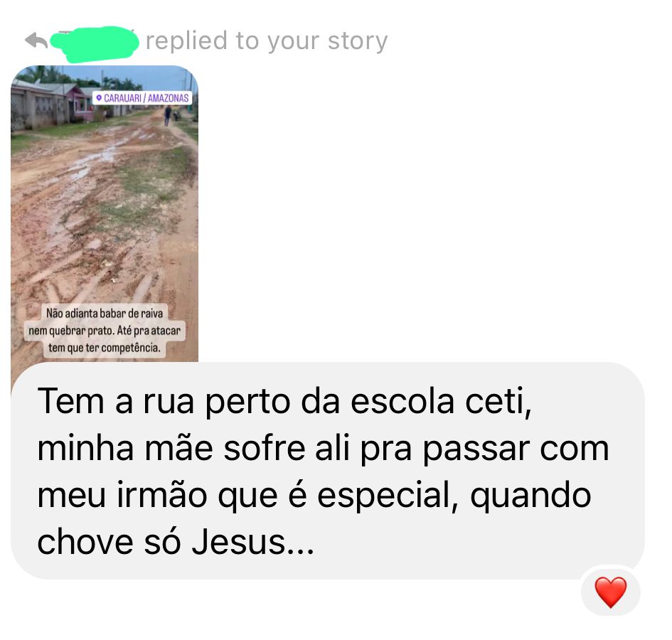Click the word "especial" in the message
Image resolution: width=672 pixels, height=640 pixels.
click(384, 496)
